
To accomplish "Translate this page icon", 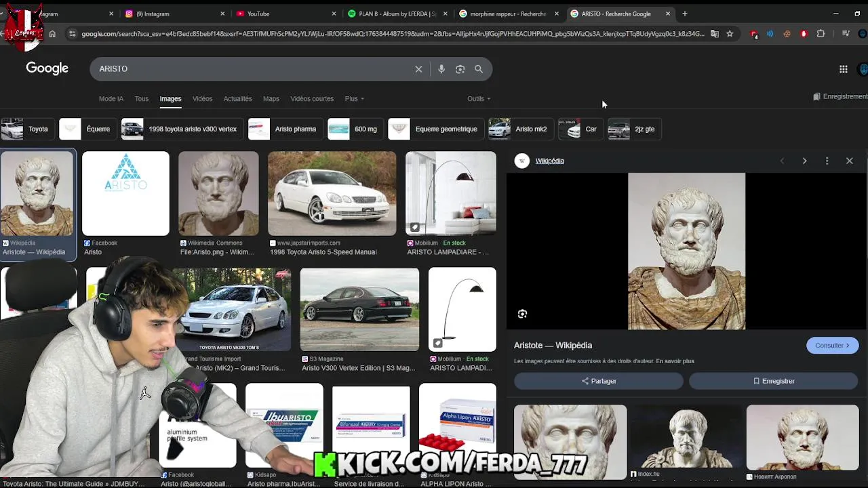I will point(714,34).
